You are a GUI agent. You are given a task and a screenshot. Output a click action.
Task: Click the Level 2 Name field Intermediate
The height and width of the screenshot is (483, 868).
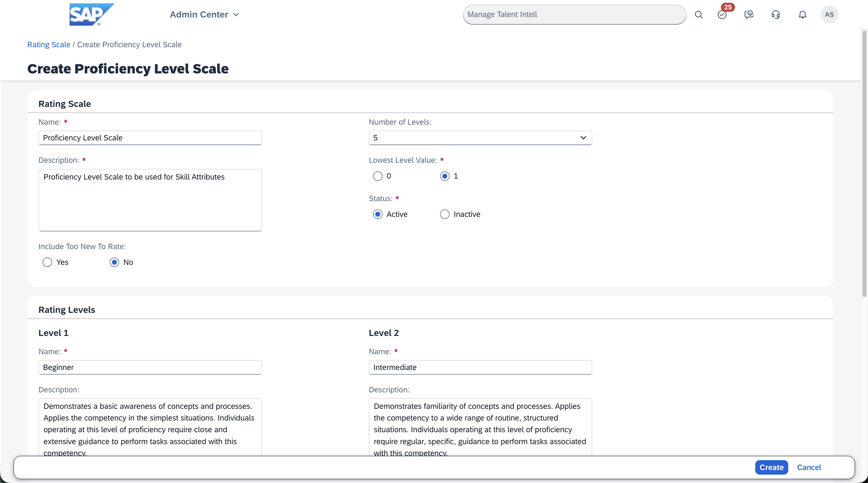(x=480, y=367)
